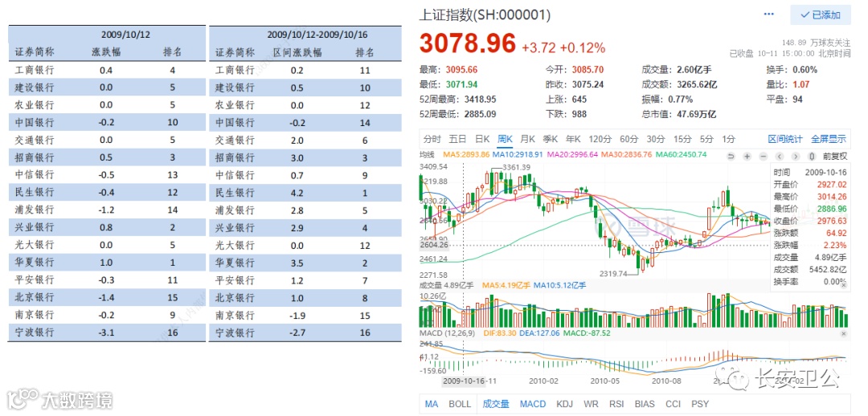Enable the BIAS indicator
868x416 pixels.
coord(645,405)
